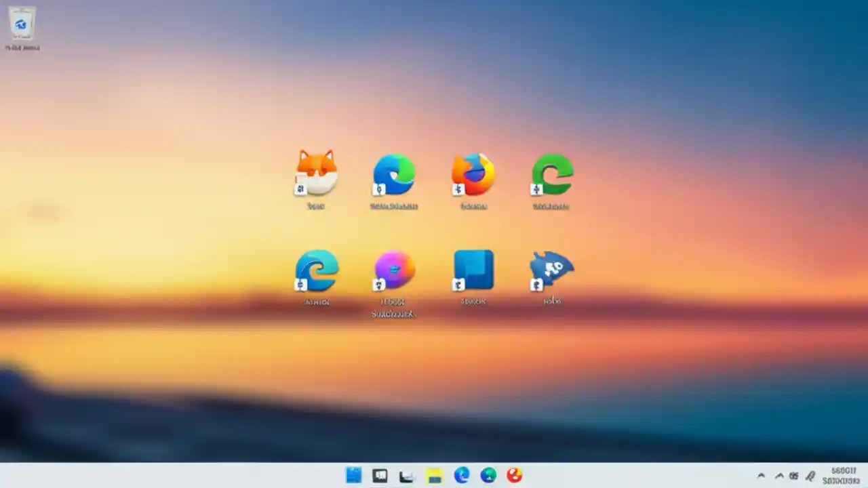
Task: Click the pen icon in the system tray
Action: [x=811, y=475]
